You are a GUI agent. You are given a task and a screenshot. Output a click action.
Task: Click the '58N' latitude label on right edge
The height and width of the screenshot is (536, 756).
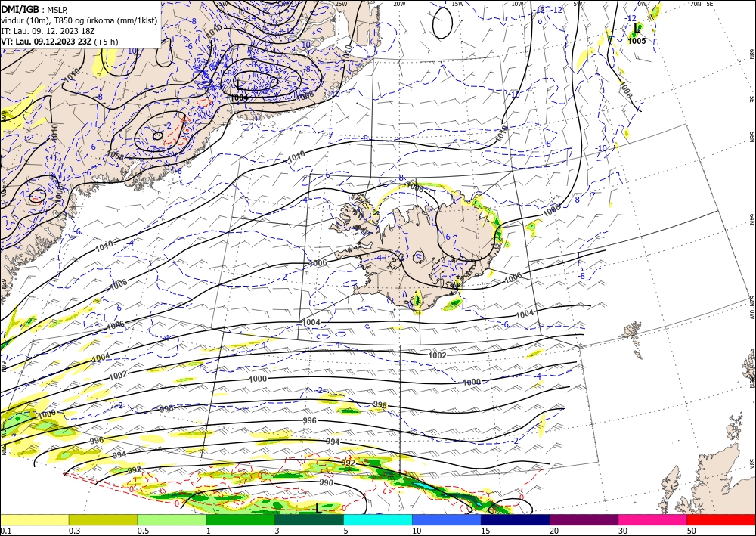(751, 464)
